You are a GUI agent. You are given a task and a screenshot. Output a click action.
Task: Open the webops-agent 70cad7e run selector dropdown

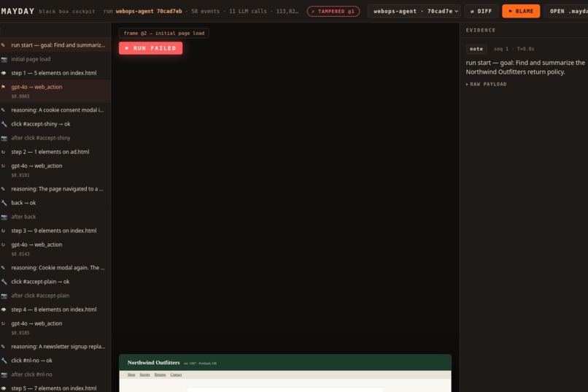(x=416, y=11)
